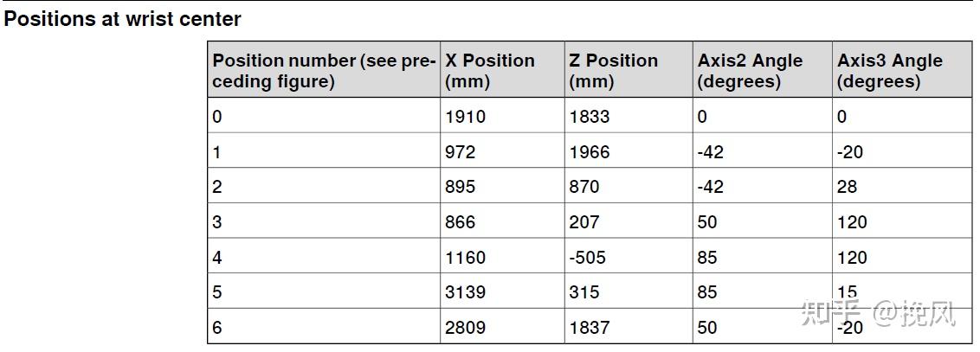Screen dimensions: 980x352
Task: Select the 'Z Position (mm)' column header
Action: pos(613,71)
